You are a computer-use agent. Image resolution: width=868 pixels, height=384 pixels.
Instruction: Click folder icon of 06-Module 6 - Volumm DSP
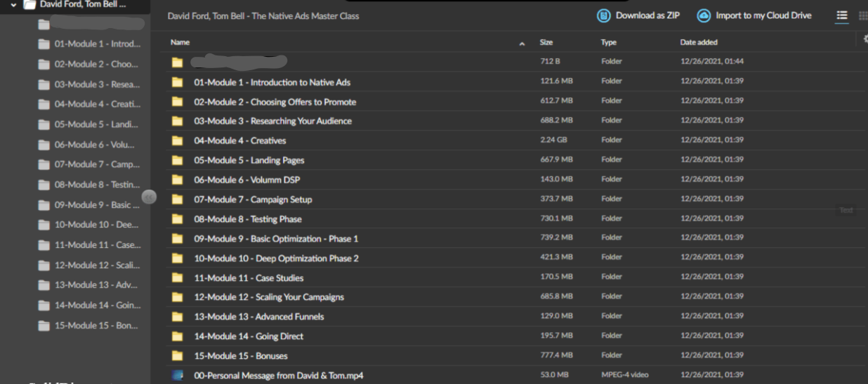(178, 180)
